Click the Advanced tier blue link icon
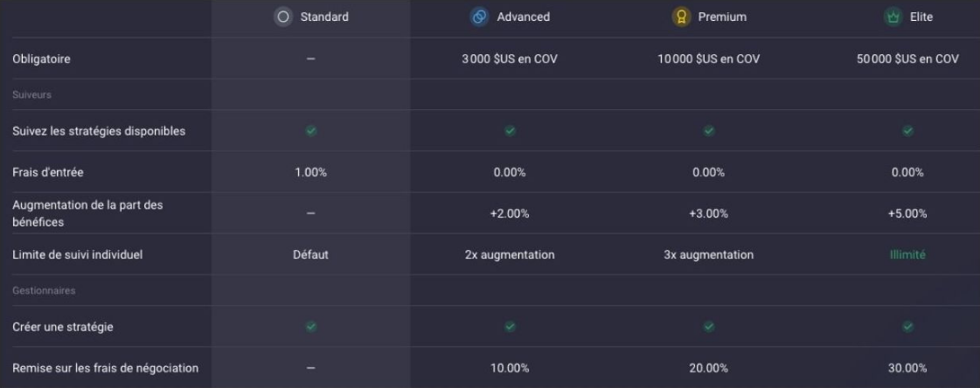The height and width of the screenshot is (388, 980). (x=479, y=17)
